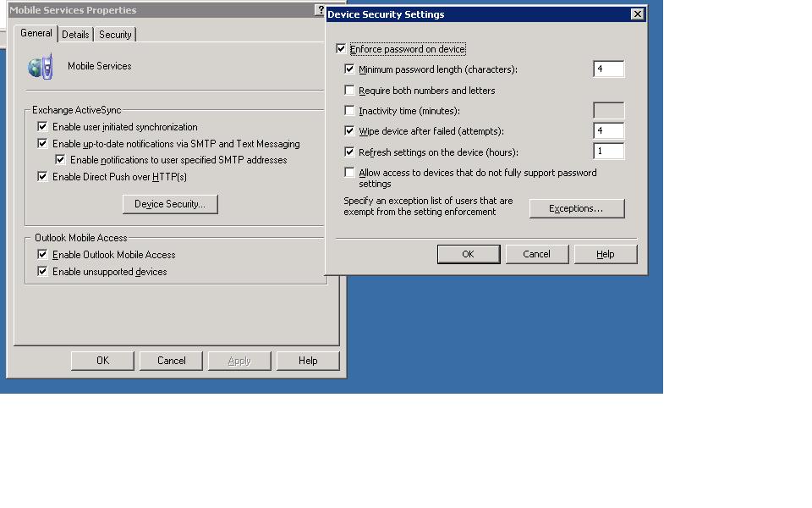The width and height of the screenshot is (812, 508).
Task: Open the Security tab
Action: pos(115,34)
